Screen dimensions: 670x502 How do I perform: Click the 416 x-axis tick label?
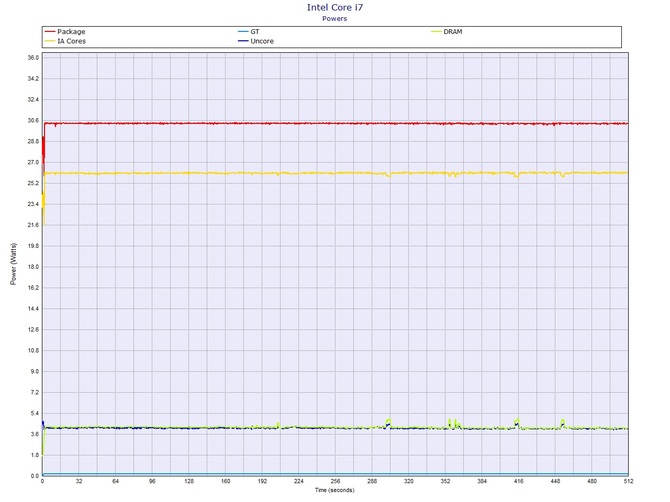(518, 481)
